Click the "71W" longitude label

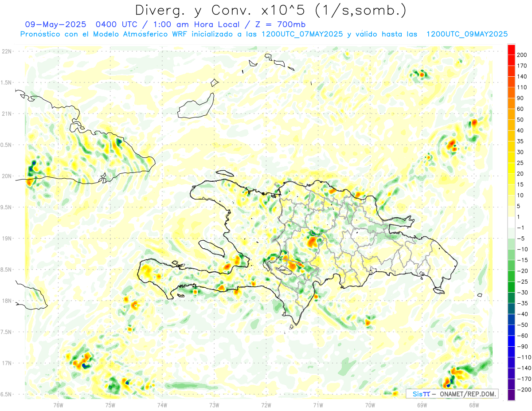(x=318, y=404)
